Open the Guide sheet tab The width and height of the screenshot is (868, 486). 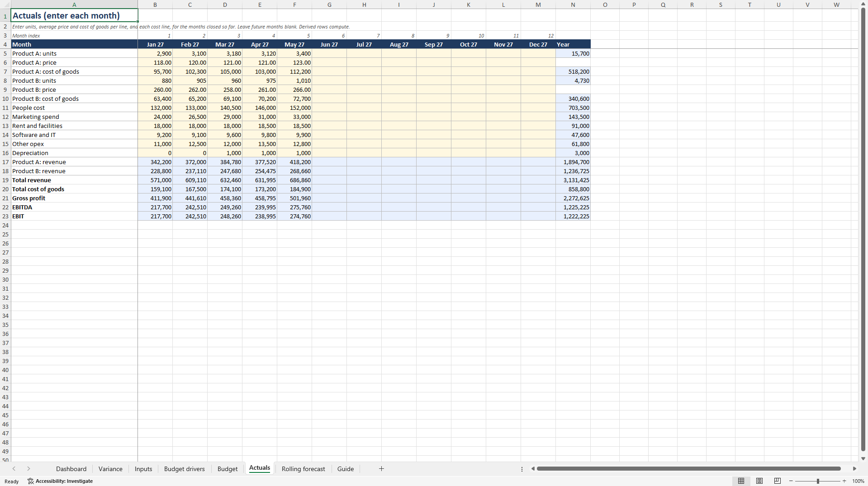pos(346,469)
